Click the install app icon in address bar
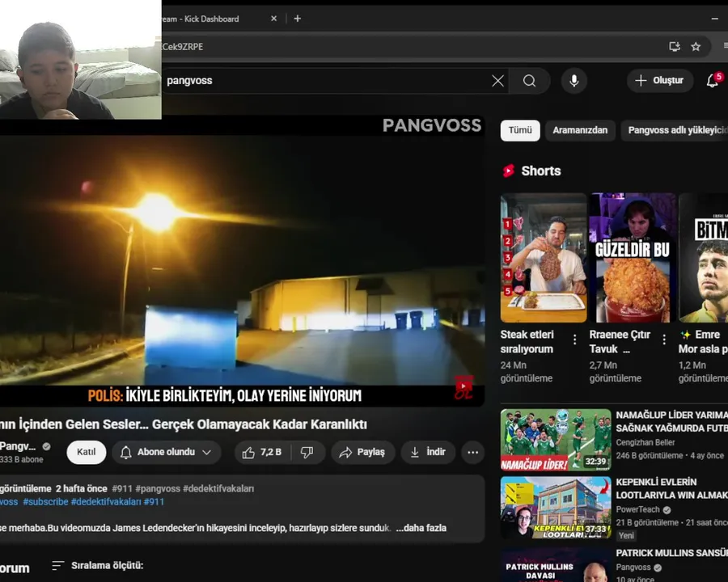Screen dimensions: 728x582 675,46
